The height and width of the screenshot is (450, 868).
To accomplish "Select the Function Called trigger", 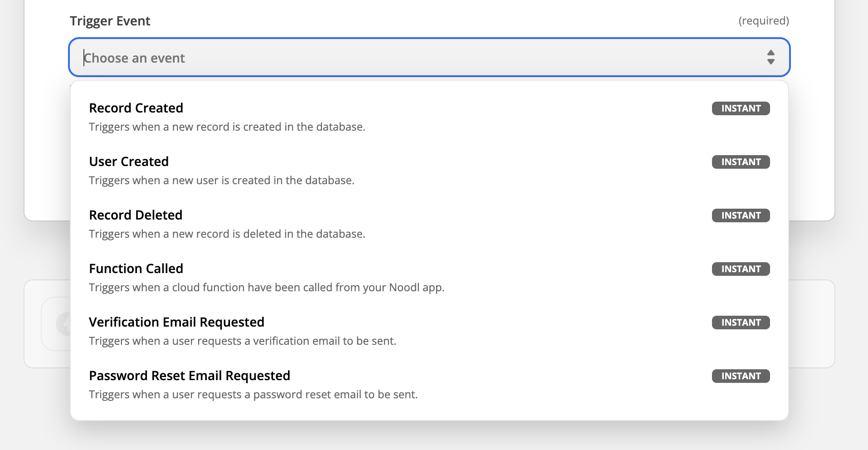I will pyautogui.click(x=136, y=269).
